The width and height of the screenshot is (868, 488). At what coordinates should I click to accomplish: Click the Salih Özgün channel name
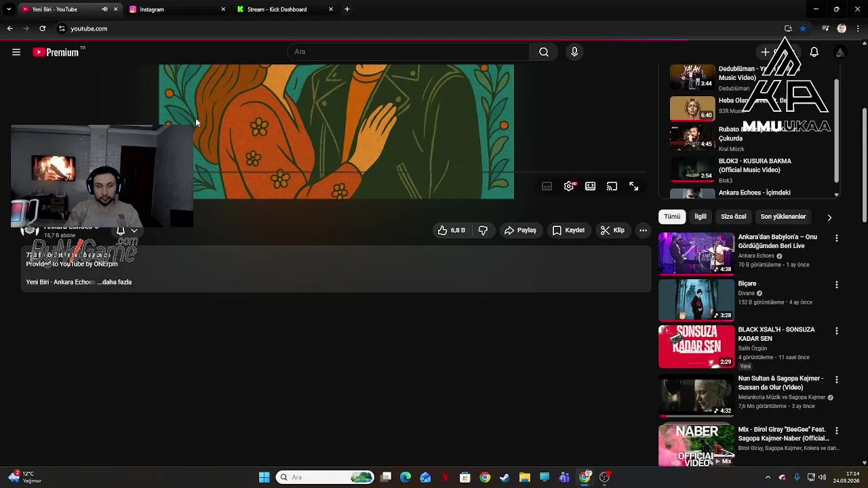tap(752, 348)
